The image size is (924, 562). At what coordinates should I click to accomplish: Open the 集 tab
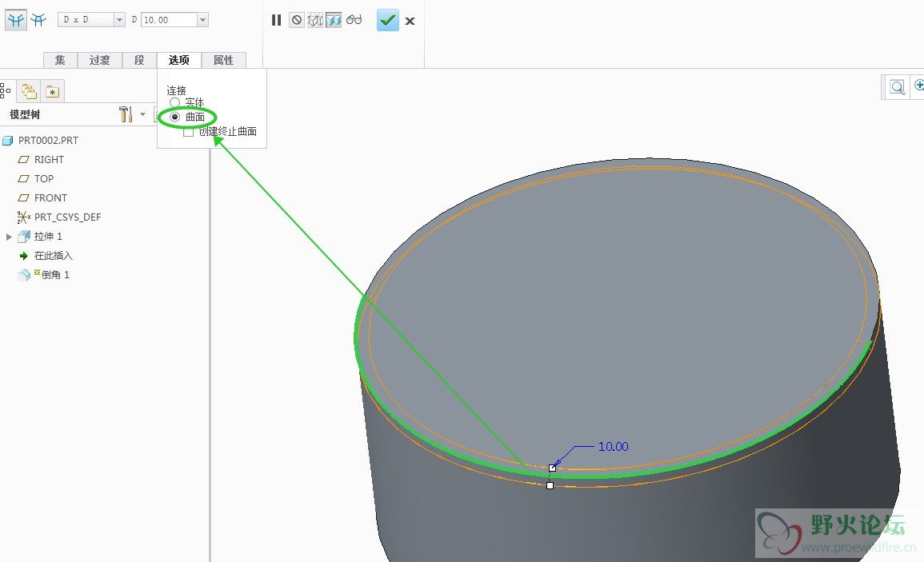(x=60, y=60)
